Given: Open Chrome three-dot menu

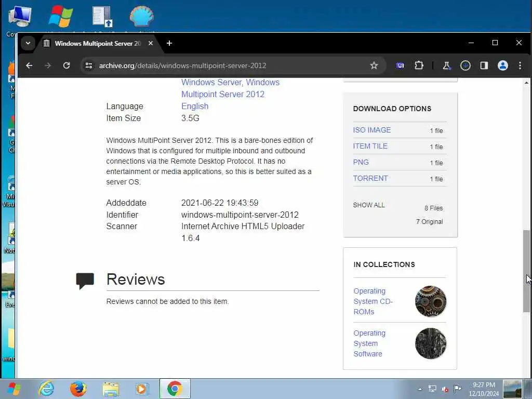Looking at the screenshot, I should (520, 65).
